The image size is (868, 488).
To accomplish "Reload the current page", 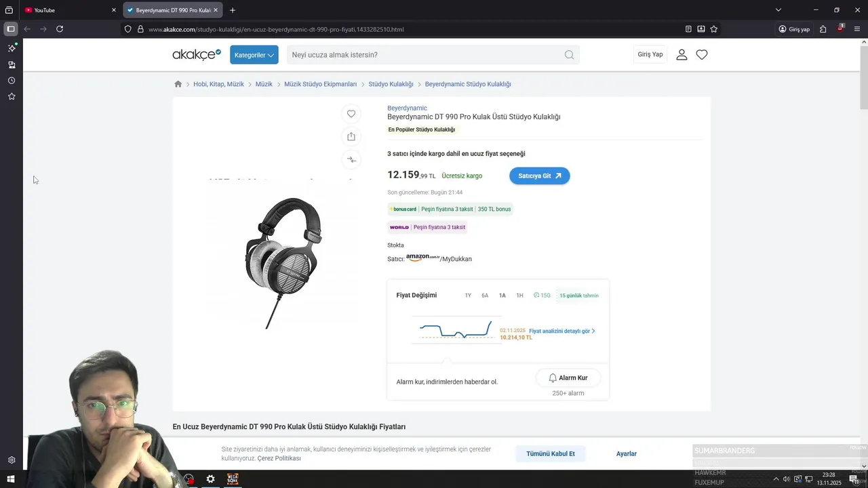I will coord(60,29).
